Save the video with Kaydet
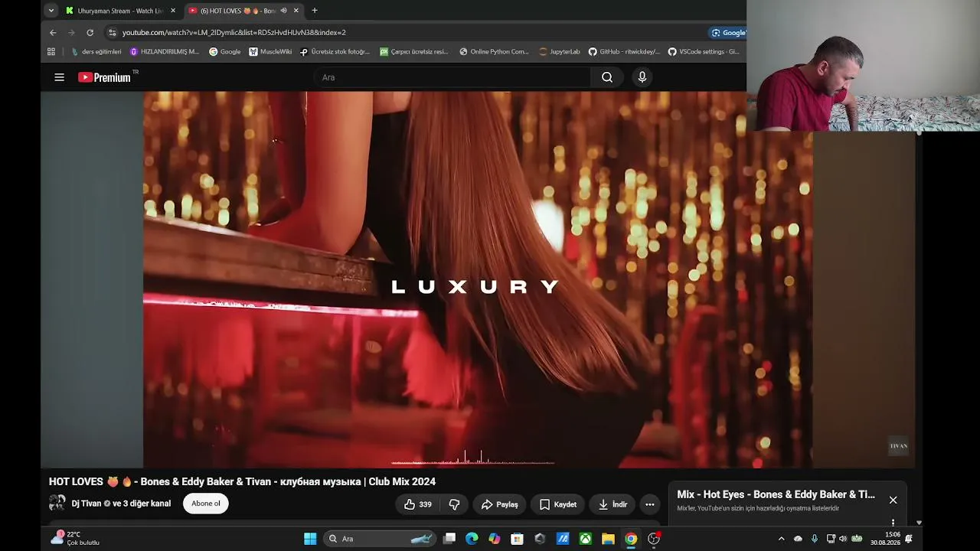The image size is (980, 551). click(557, 504)
